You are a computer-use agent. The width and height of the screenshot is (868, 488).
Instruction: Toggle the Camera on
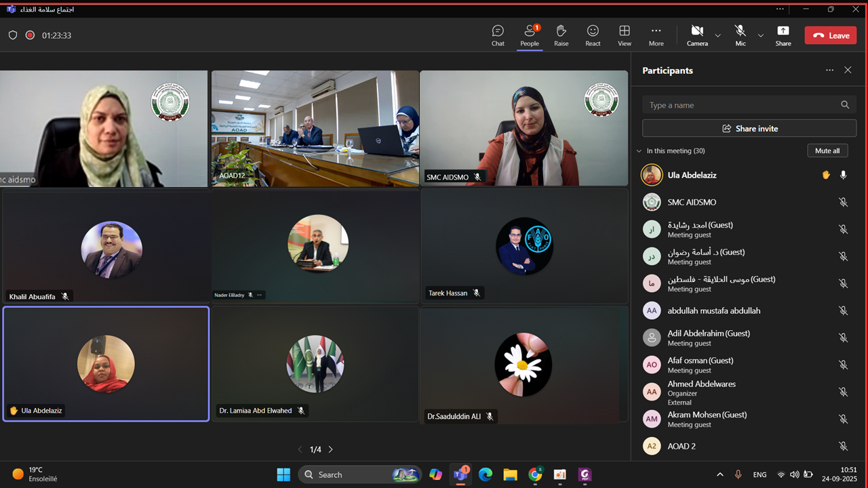click(x=696, y=35)
